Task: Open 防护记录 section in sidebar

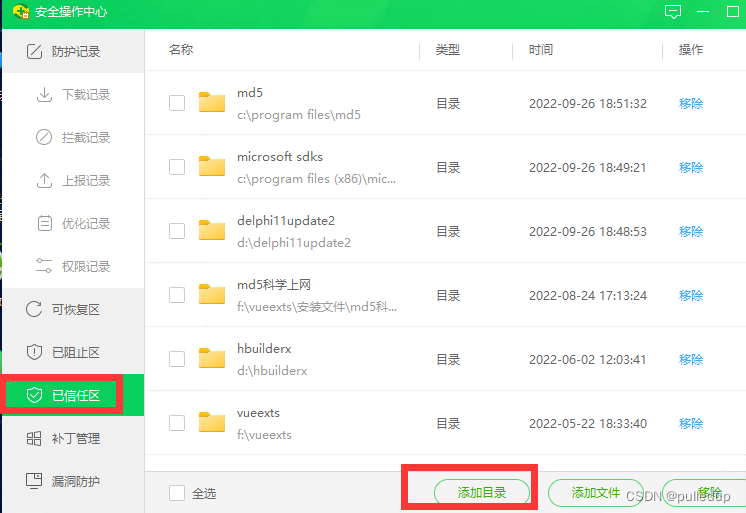Action: coord(73,51)
